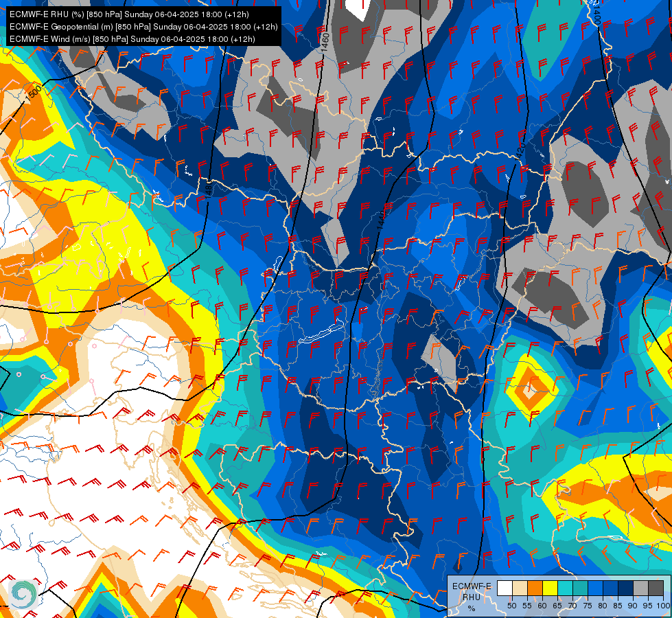Click the ECMWF-E Geopotential (m) title line

click(x=143, y=27)
